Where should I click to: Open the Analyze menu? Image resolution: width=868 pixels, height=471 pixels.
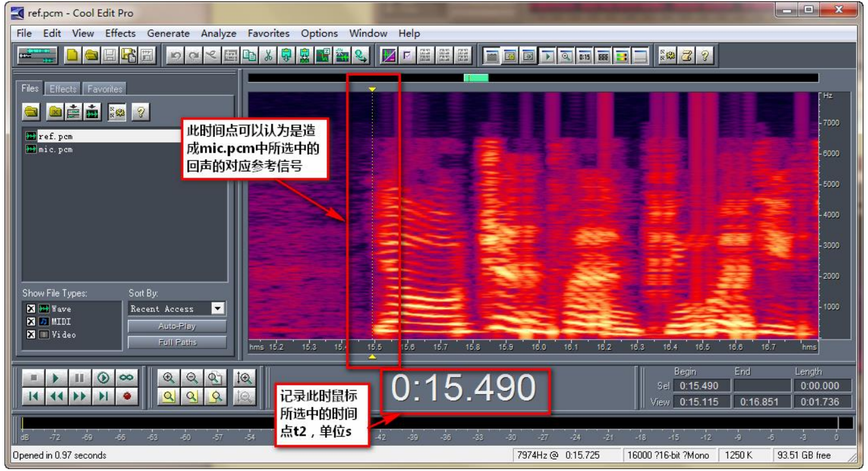(218, 33)
